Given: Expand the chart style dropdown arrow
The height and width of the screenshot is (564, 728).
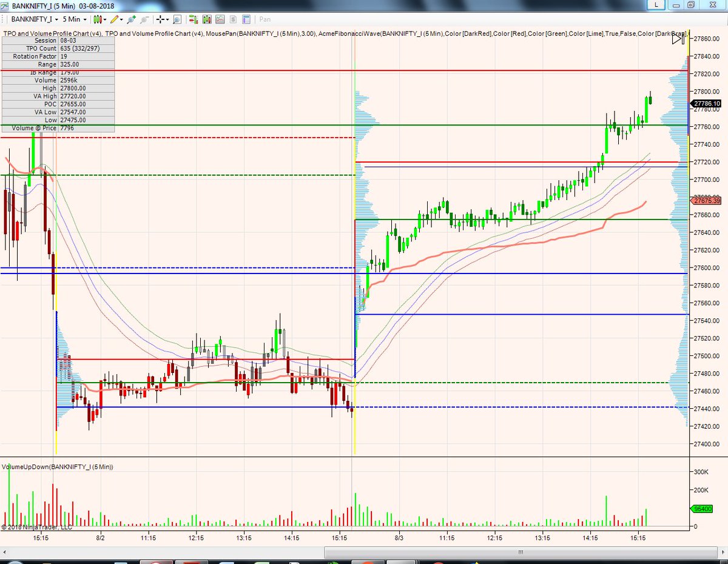Looking at the screenshot, I should tap(105, 19).
